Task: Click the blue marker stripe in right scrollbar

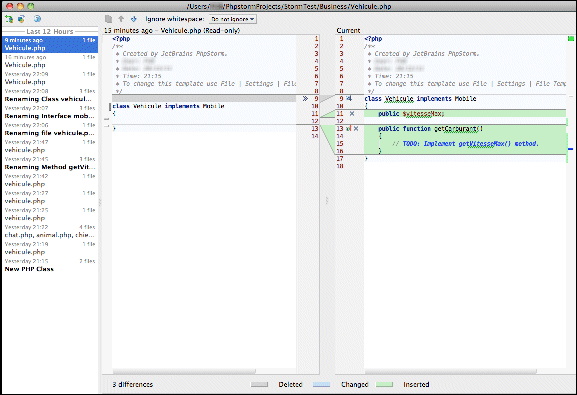Action: click(571, 149)
